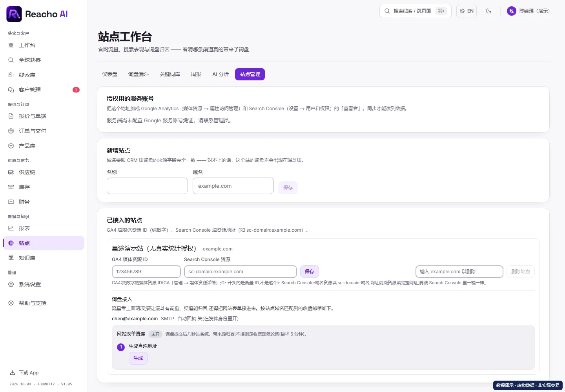565x392 pixels.
Task: Switch to the 仪表盘 tab
Action: click(x=110, y=74)
